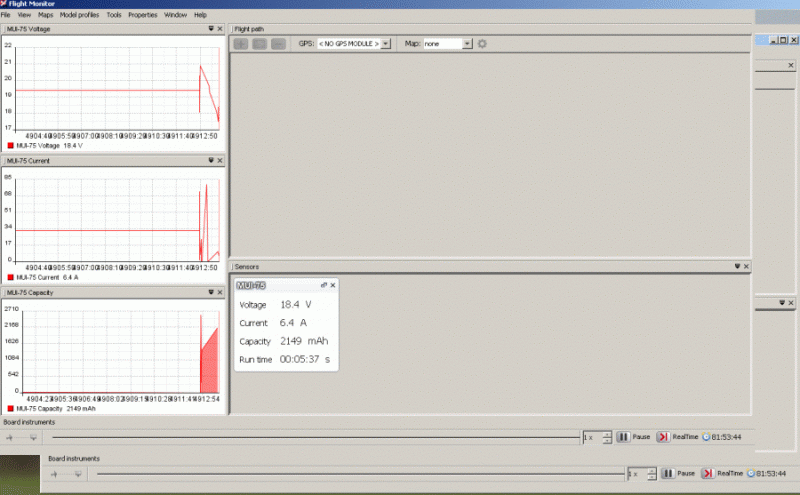
Task: Click the 'Board instruments' label above the slider
Action: (x=29, y=422)
